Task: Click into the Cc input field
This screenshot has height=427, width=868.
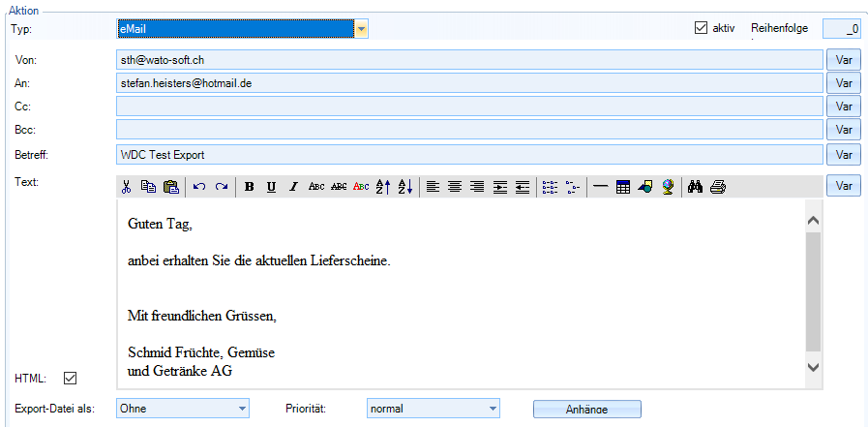Action: [468, 107]
